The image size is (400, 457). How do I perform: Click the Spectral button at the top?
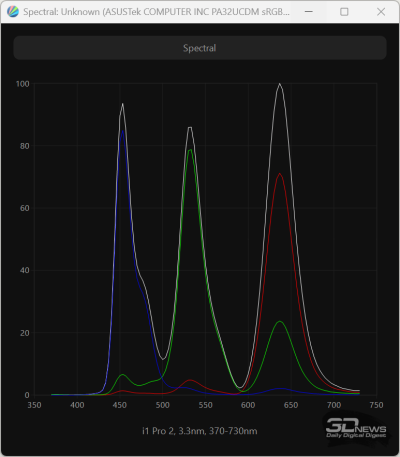(x=200, y=48)
